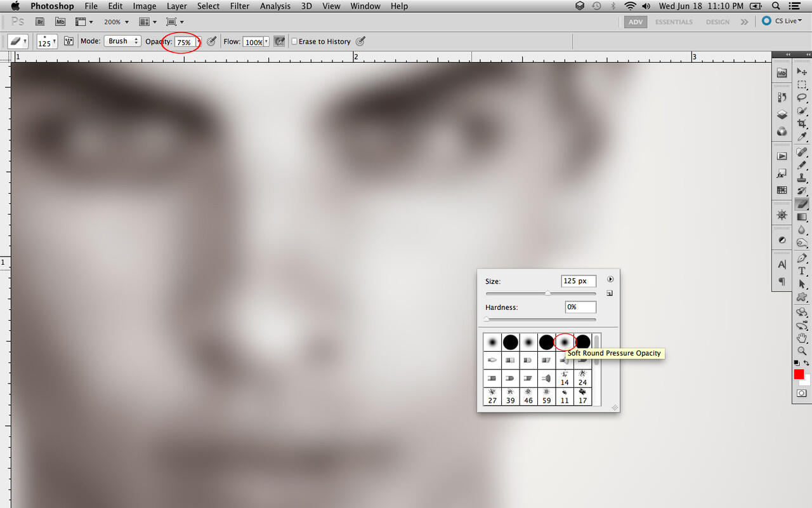Select the Eyedropper tool
812x508 pixels.
[802, 137]
